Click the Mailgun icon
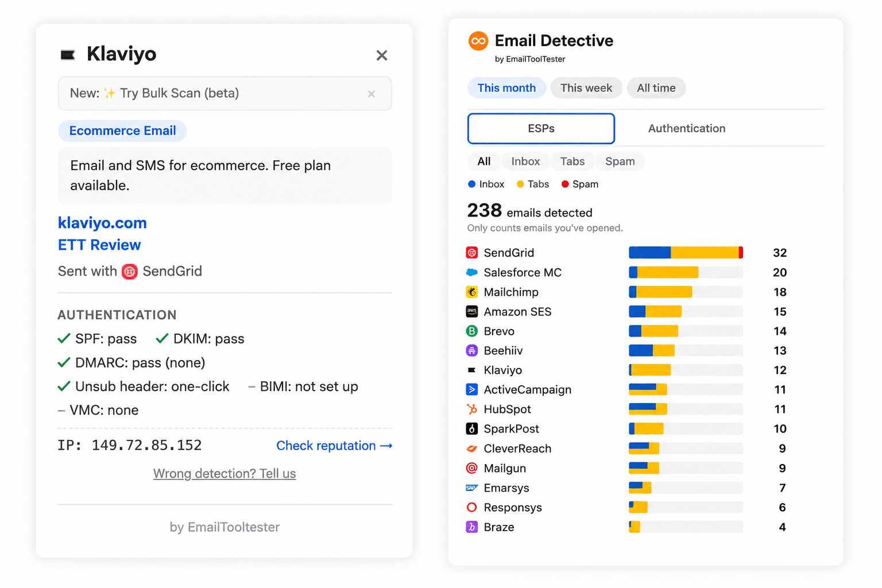 click(x=471, y=468)
